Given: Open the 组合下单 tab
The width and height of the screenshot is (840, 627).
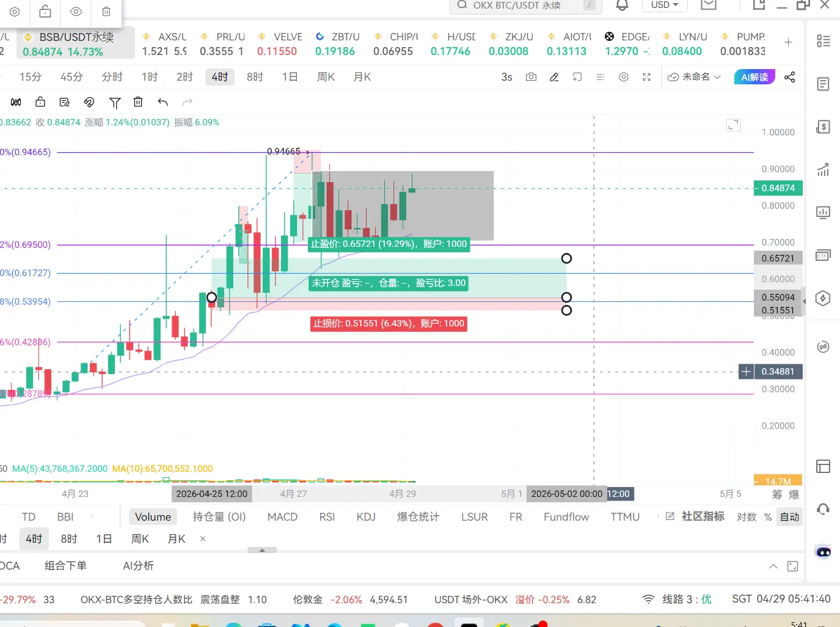Looking at the screenshot, I should pos(65,566).
